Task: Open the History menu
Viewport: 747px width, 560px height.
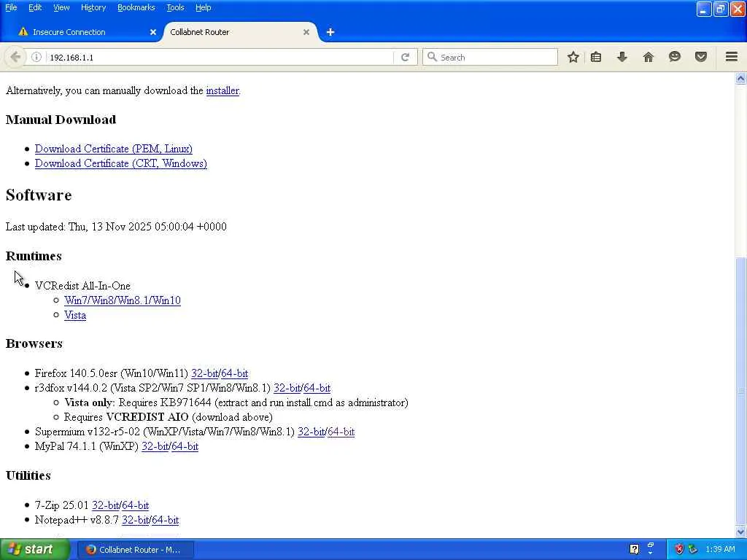Action: point(93,7)
